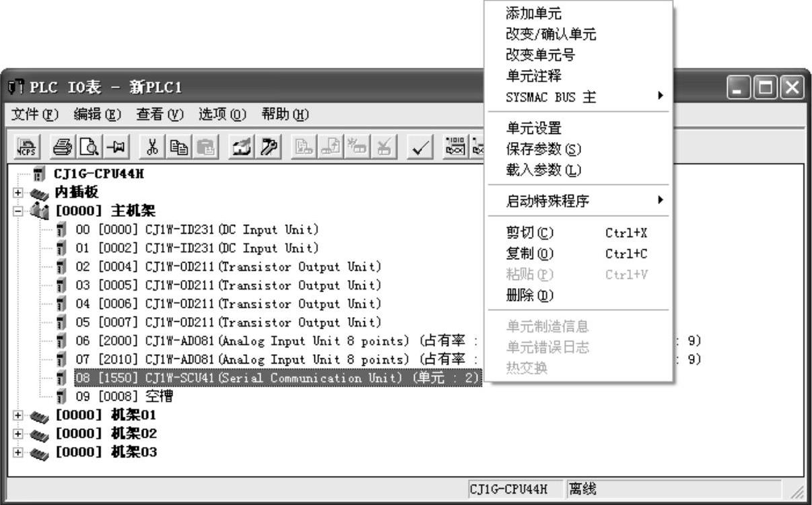Expand the [0000] 机架03 node
The height and width of the screenshot is (505, 812).
tap(18, 452)
